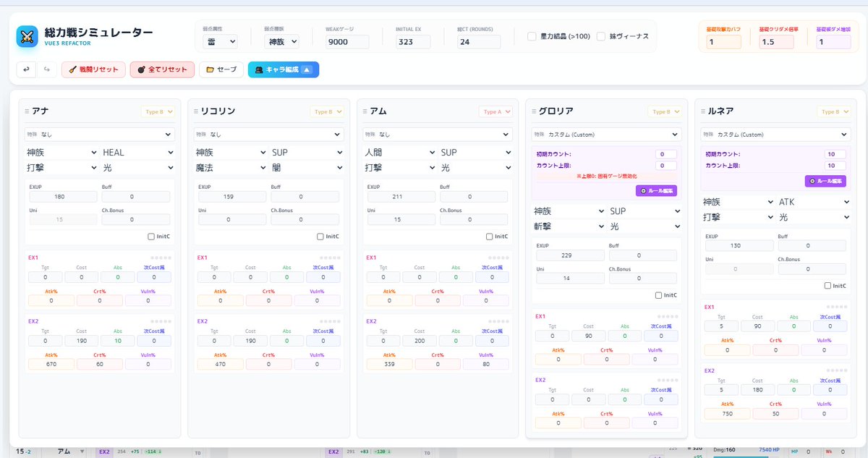868x458 pixels.
Task: Collapse the キャラ編成 panel
Action: (x=283, y=69)
